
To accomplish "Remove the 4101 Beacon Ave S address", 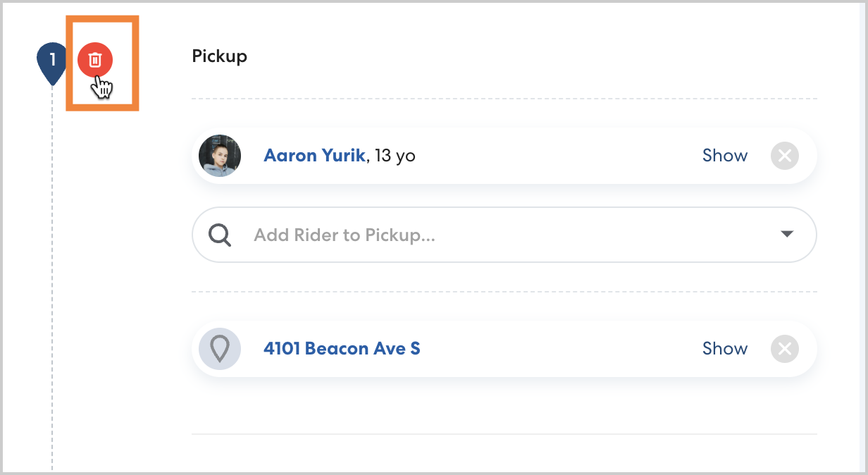I will coord(784,349).
